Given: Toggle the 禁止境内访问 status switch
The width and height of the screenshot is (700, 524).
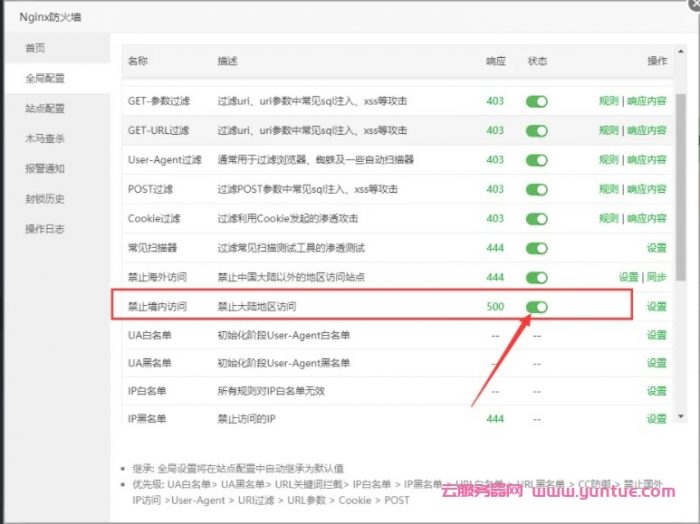Looking at the screenshot, I should pos(537,307).
